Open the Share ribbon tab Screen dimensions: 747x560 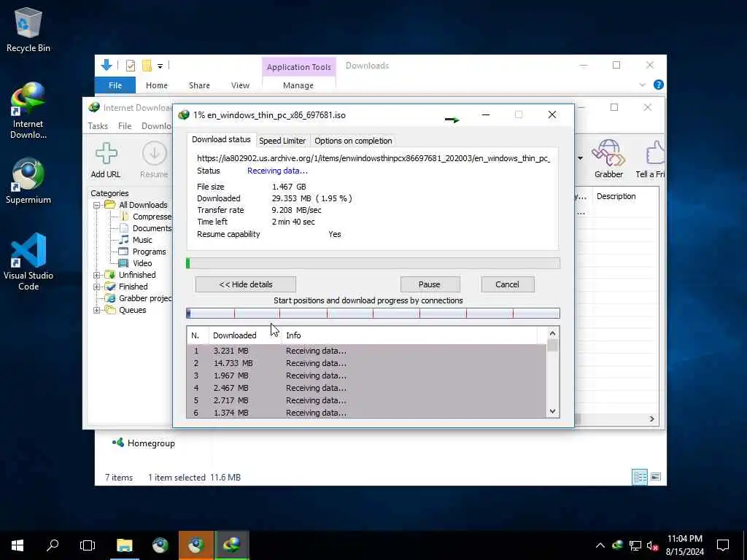click(199, 85)
